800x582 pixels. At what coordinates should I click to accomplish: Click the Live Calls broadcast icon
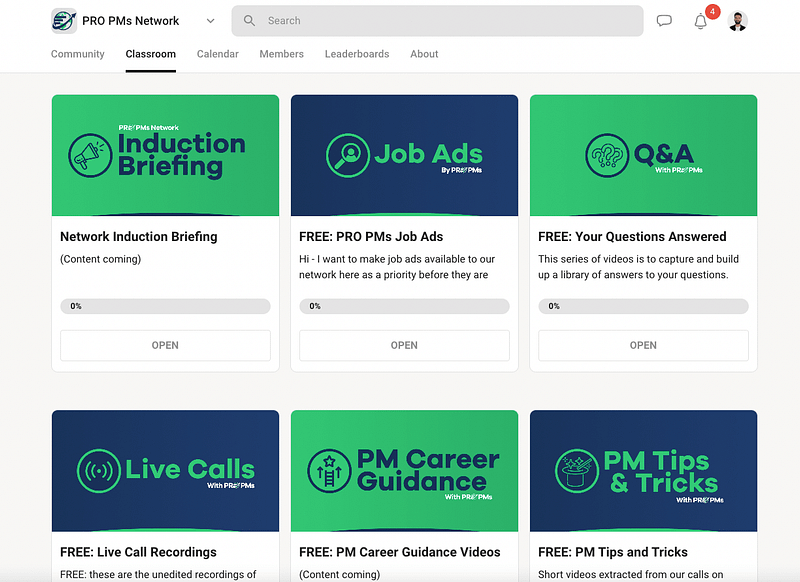[98, 470]
